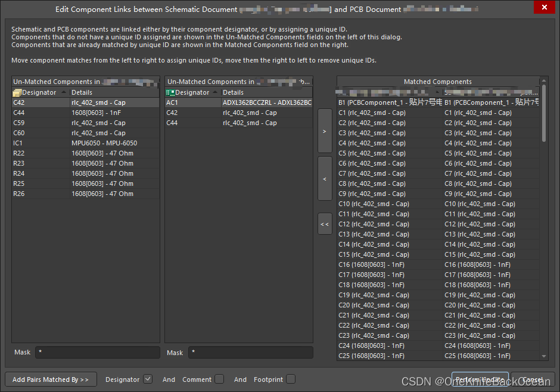The image size is (560, 392).
Task: Click the schematic sheet icon beside left Designator header
Action: [x=16, y=92]
